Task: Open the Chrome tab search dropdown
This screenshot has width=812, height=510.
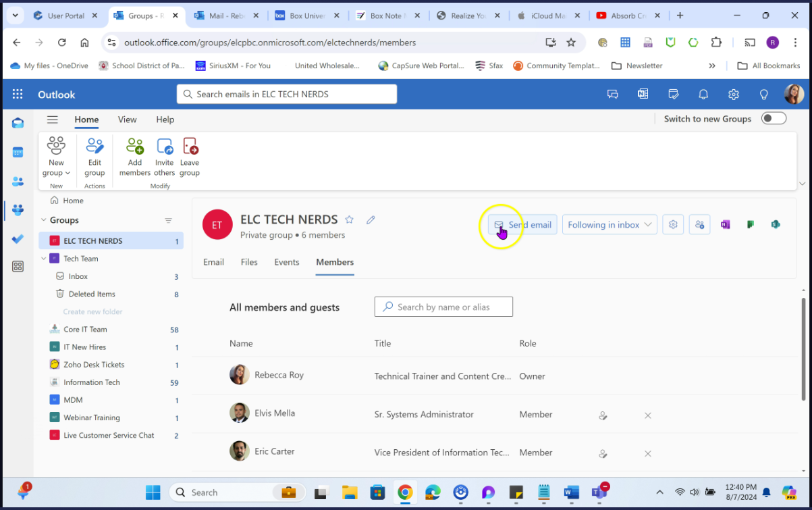Action: coord(15,16)
